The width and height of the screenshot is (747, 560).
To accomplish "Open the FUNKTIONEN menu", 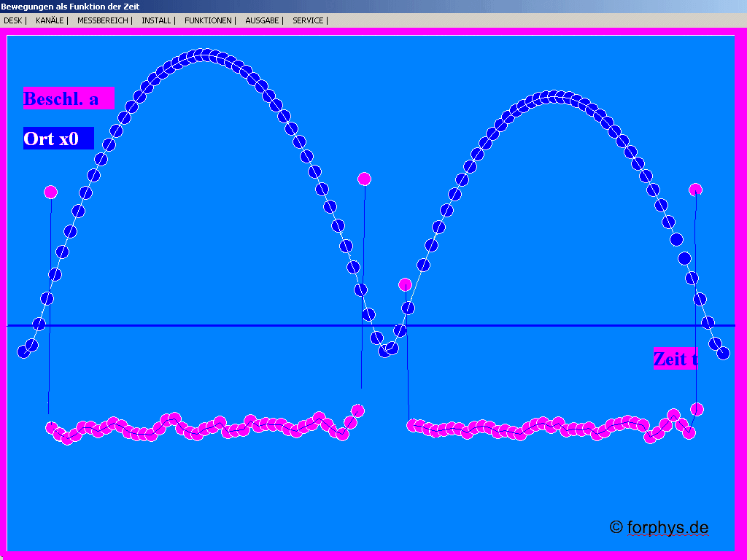I will 208,20.
